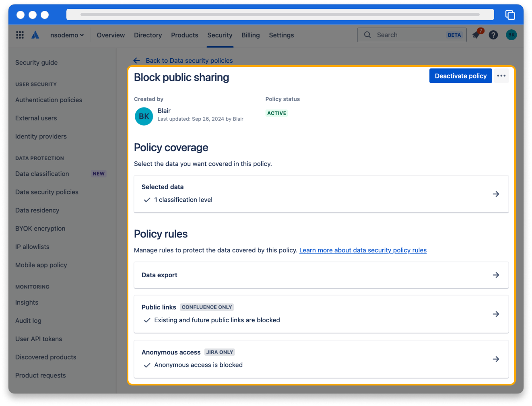Open Public links rule arrow
532x406 pixels.
click(496, 314)
